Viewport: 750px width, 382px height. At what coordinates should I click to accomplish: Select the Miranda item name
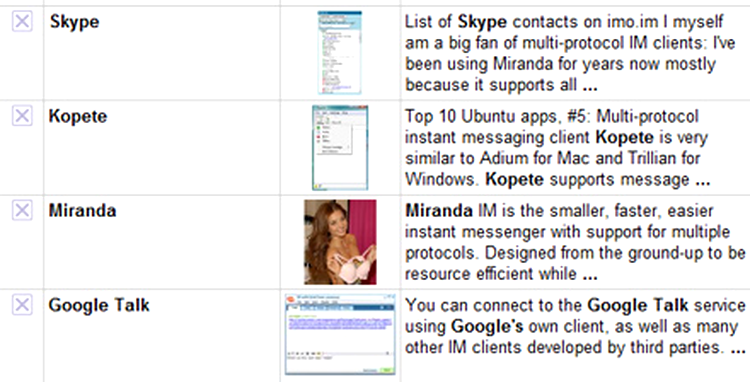82,211
